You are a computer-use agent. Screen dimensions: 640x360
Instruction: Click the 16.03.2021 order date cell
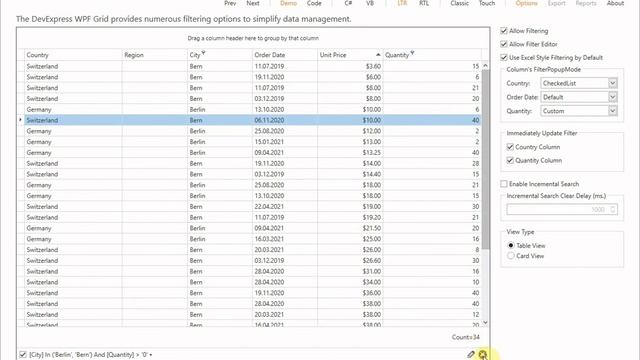[285, 239]
